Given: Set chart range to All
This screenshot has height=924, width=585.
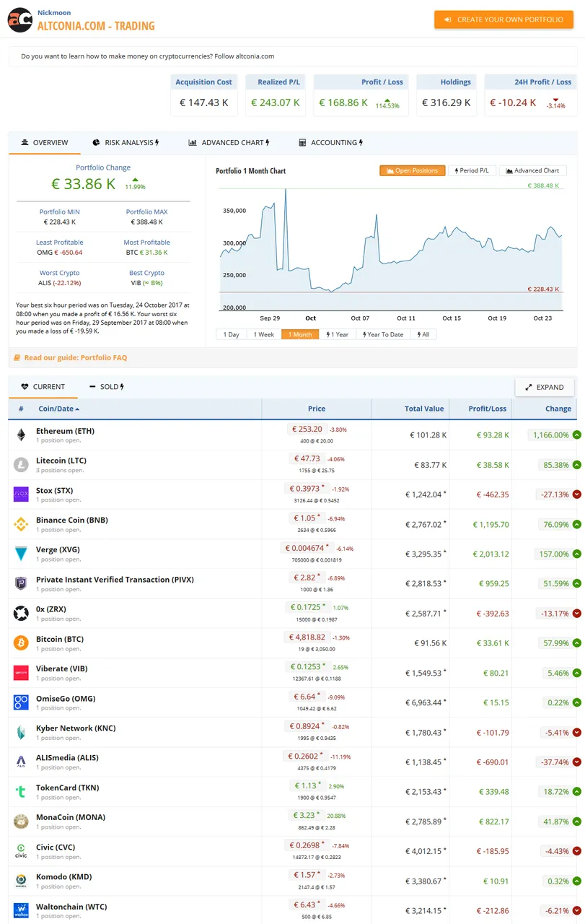Looking at the screenshot, I should pos(423,334).
